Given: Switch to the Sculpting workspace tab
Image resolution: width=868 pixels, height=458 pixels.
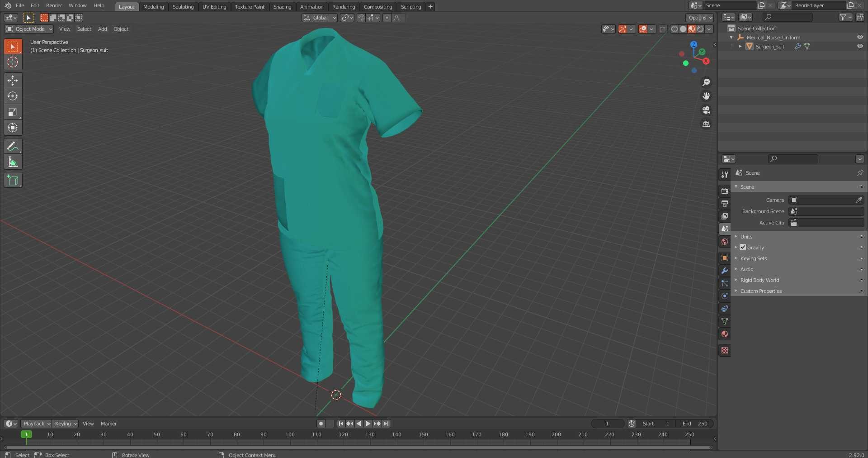Looking at the screenshot, I should (x=183, y=7).
